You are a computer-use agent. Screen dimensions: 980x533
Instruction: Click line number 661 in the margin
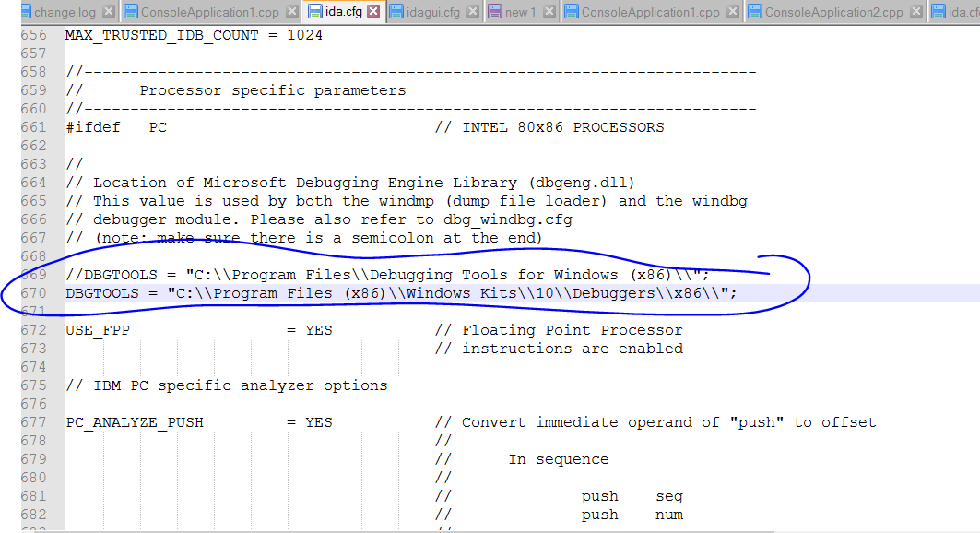click(33, 127)
